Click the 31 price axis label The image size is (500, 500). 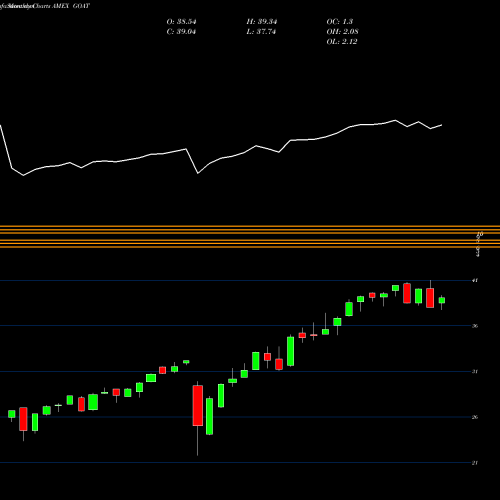475,371
